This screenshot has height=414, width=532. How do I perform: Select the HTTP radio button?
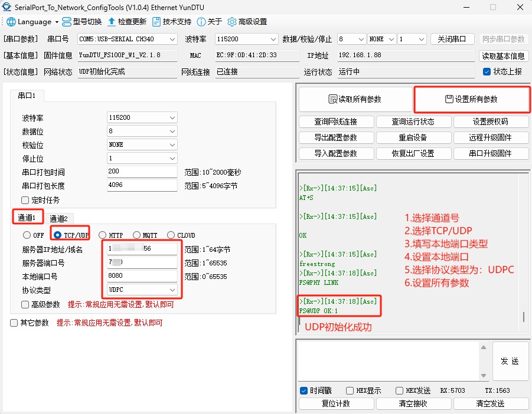[x=103, y=235]
